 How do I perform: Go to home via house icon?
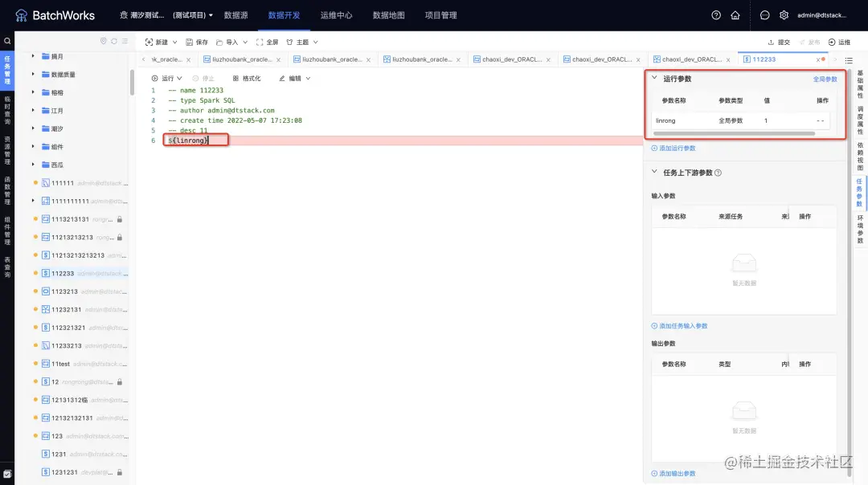tap(735, 15)
